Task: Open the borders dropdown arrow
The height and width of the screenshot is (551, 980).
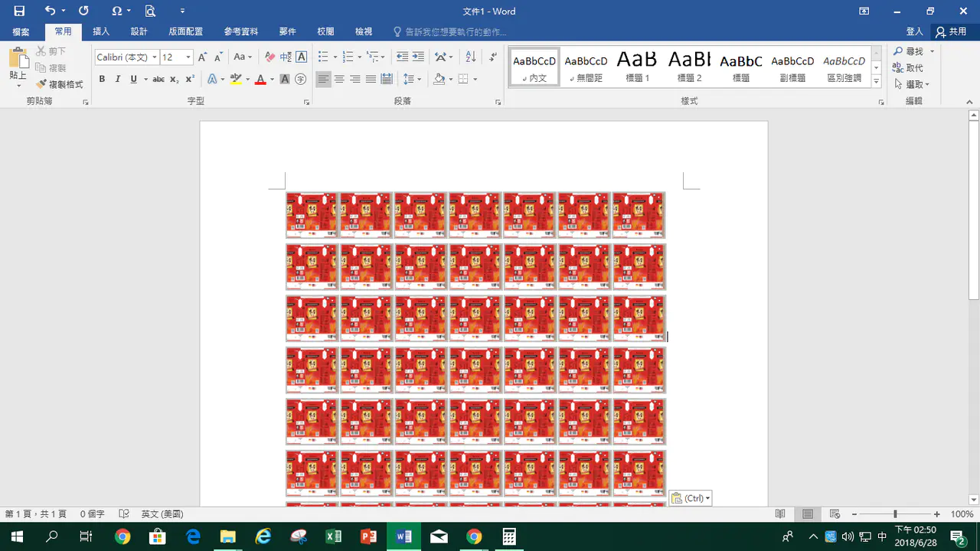Action: pyautogui.click(x=475, y=80)
